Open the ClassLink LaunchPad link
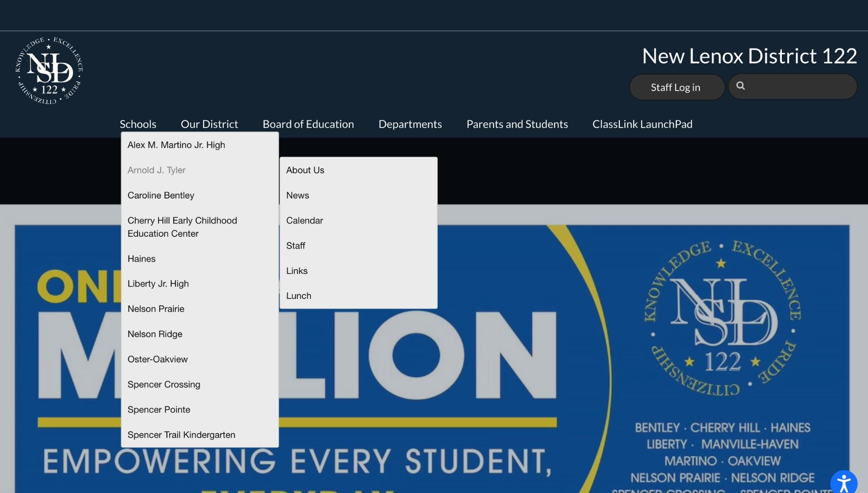The height and width of the screenshot is (493, 868). 642,124
